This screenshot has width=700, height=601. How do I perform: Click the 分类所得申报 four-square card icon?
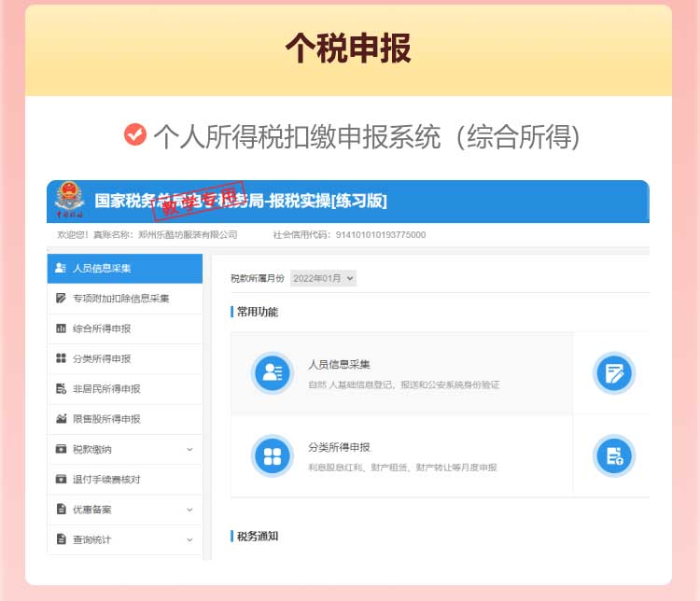[x=273, y=455]
